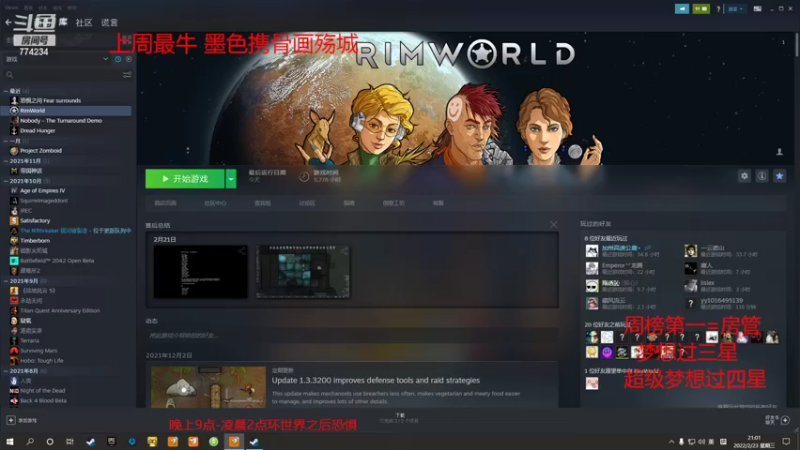Click the player count icon on banner

pos(779,152)
